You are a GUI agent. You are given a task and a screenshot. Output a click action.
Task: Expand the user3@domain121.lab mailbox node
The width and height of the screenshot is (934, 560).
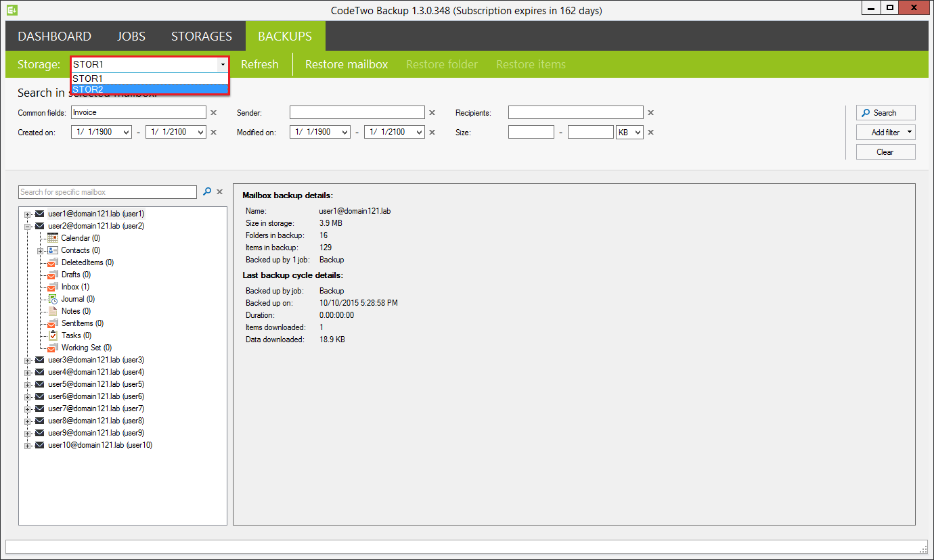pos(26,359)
